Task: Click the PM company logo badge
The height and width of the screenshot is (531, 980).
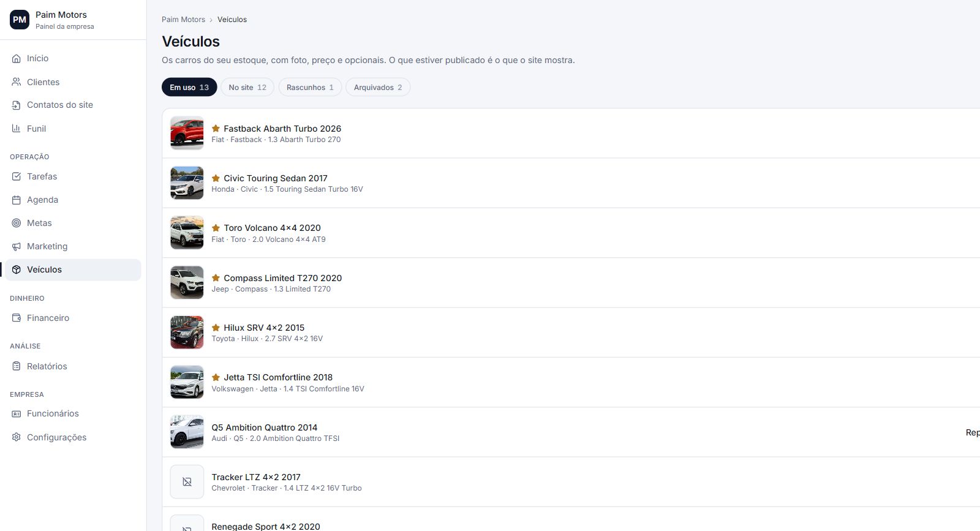Action: tap(20, 20)
